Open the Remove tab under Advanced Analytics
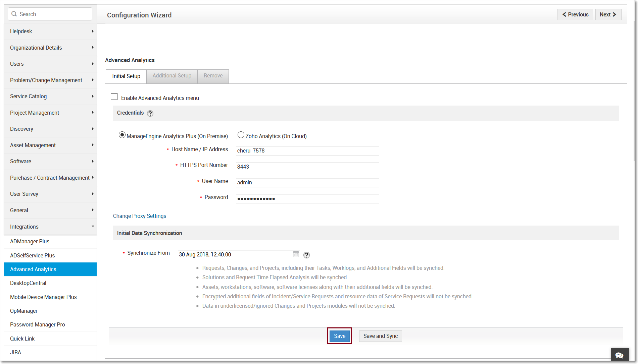 (x=213, y=76)
